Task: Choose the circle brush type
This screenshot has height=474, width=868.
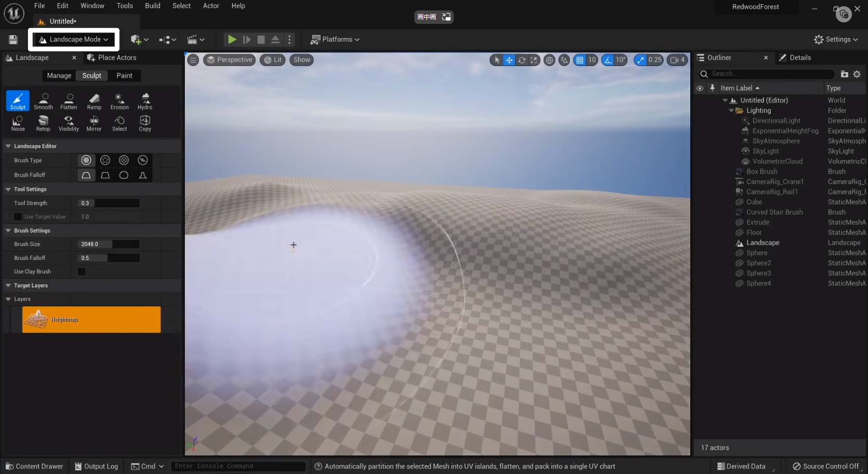Action: point(86,160)
